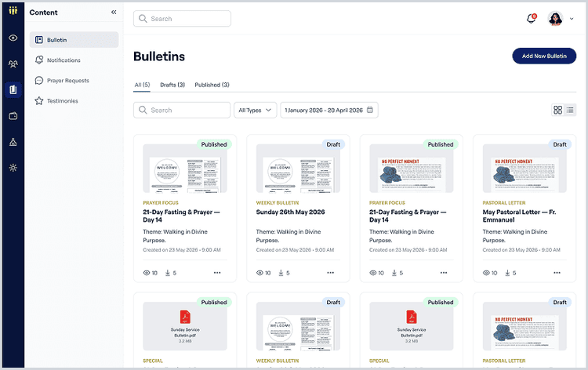Open the Sunday 26th May 2026 bulletin thumbnail
This screenshot has width=588, height=370.
pyautogui.click(x=298, y=169)
